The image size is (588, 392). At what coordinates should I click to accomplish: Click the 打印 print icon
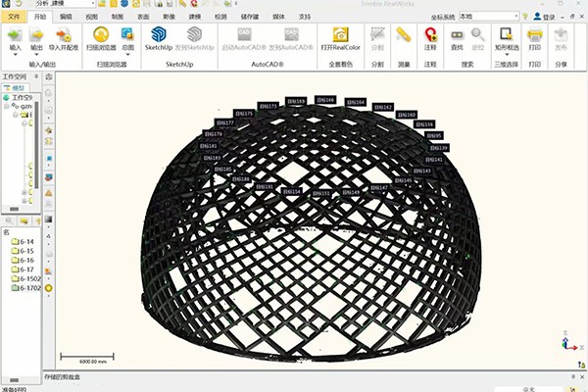pyautogui.click(x=534, y=38)
